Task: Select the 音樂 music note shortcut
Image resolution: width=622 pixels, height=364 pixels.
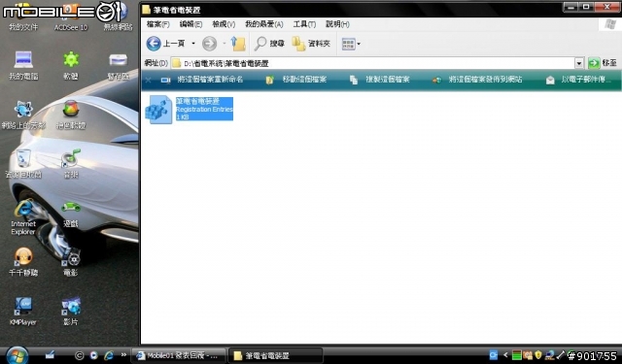Action: [x=71, y=164]
